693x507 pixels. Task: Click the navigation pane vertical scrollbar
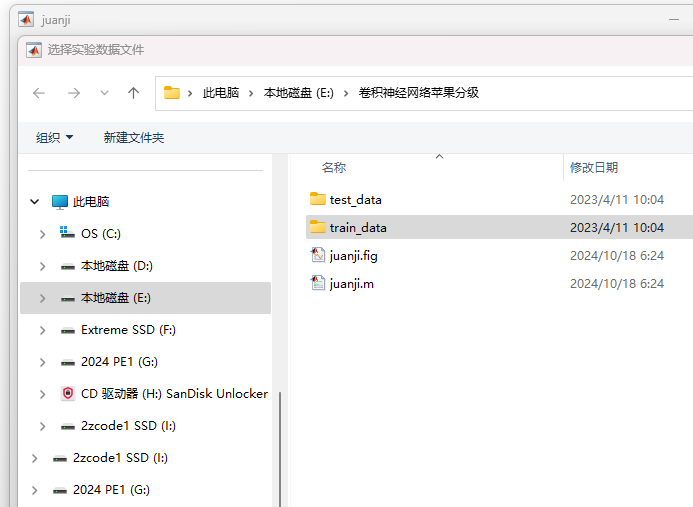click(280, 449)
